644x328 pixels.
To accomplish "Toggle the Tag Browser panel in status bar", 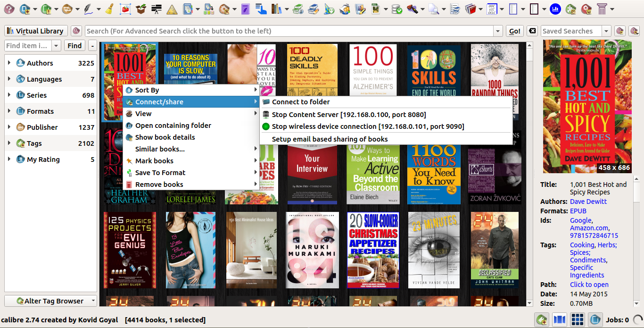I will pyautogui.click(x=542, y=320).
